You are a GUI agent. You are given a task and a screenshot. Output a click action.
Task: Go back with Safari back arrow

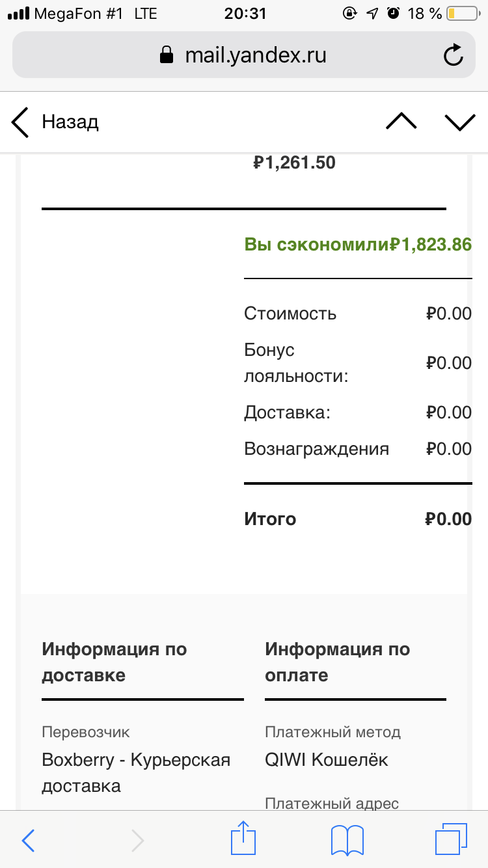tap(28, 841)
